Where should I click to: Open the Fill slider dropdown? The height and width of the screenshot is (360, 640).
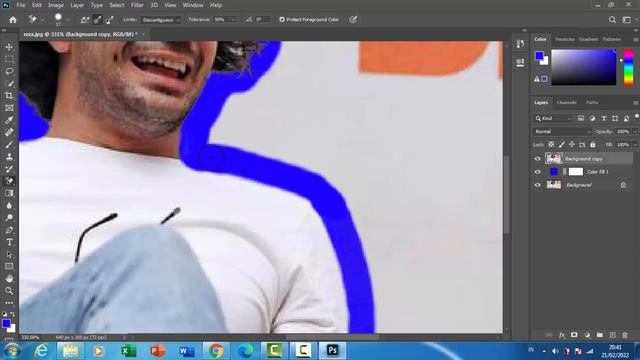coord(635,144)
